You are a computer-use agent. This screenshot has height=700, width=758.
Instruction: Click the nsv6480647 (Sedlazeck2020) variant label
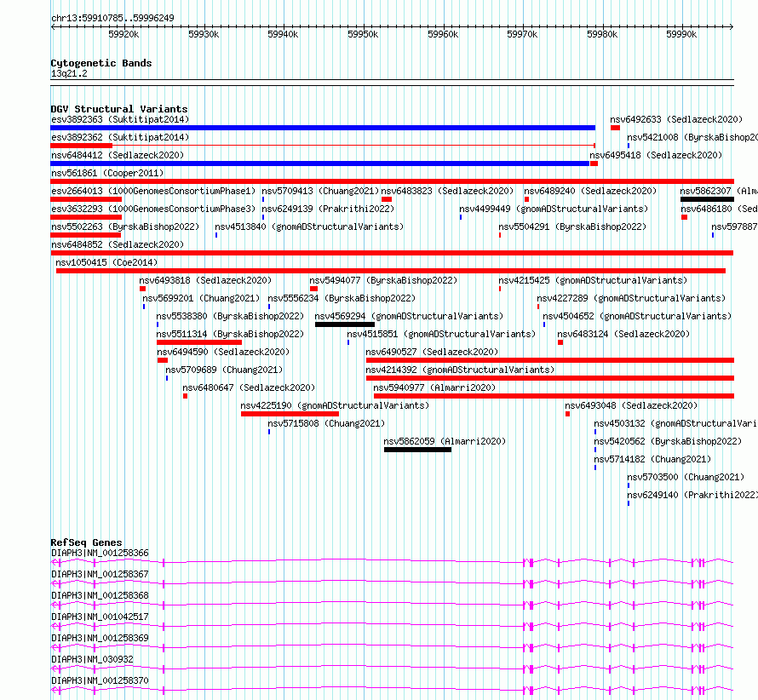(249, 387)
